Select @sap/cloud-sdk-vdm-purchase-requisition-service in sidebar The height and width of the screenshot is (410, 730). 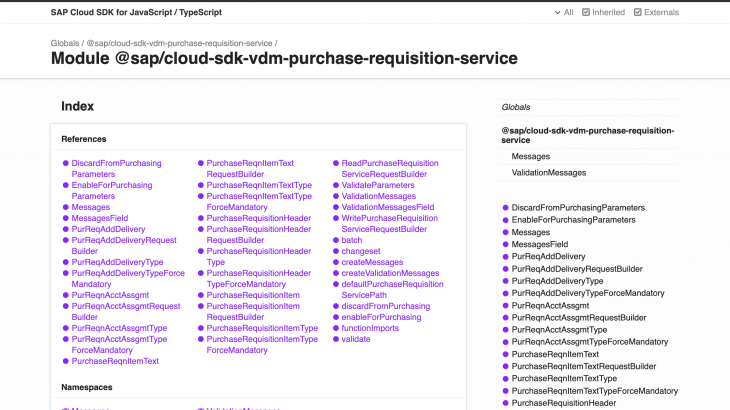588,135
